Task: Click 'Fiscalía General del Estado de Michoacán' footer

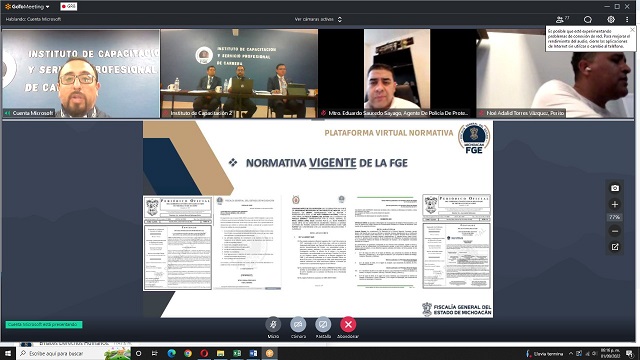Action: 457,309
